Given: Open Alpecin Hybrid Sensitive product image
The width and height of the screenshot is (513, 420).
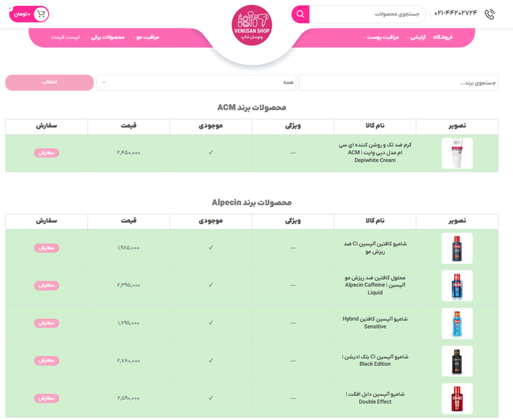Looking at the screenshot, I should point(457,323).
